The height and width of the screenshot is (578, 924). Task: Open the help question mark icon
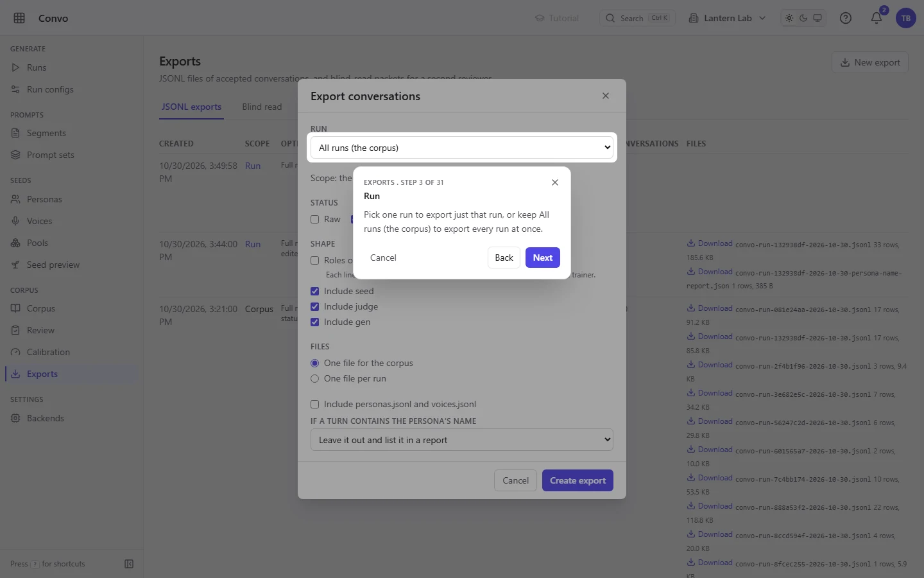(846, 18)
